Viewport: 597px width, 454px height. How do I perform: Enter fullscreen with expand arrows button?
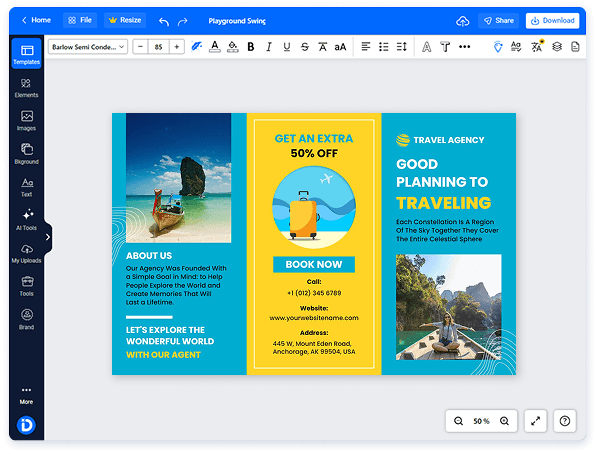coord(535,421)
